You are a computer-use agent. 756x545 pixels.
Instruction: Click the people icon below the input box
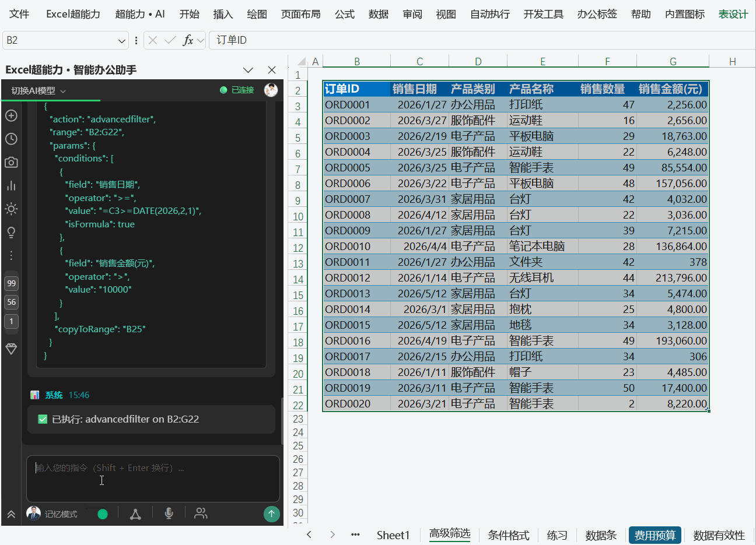point(201,514)
